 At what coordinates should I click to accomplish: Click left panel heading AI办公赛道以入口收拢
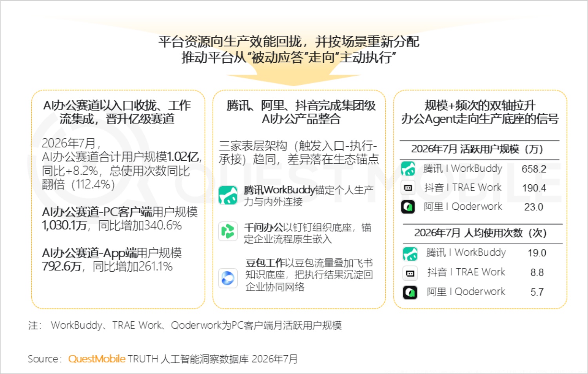pyautogui.click(x=117, y=112)
